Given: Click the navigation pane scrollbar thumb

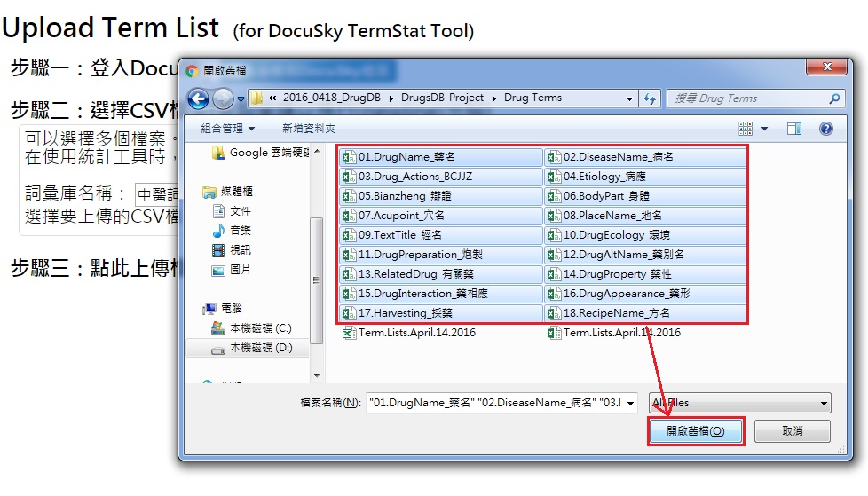Looking at the screenshot, I should (x=316, y=280).
